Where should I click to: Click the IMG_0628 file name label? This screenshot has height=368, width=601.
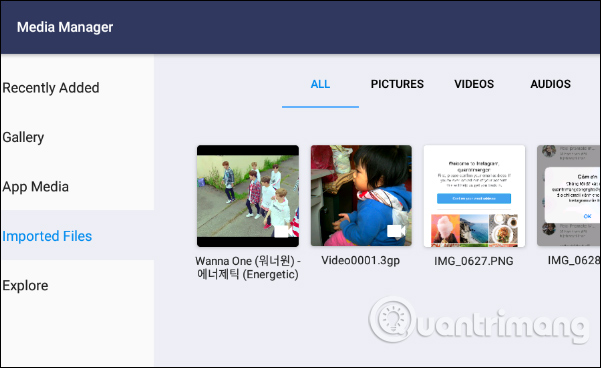click(x=574, y=261)
